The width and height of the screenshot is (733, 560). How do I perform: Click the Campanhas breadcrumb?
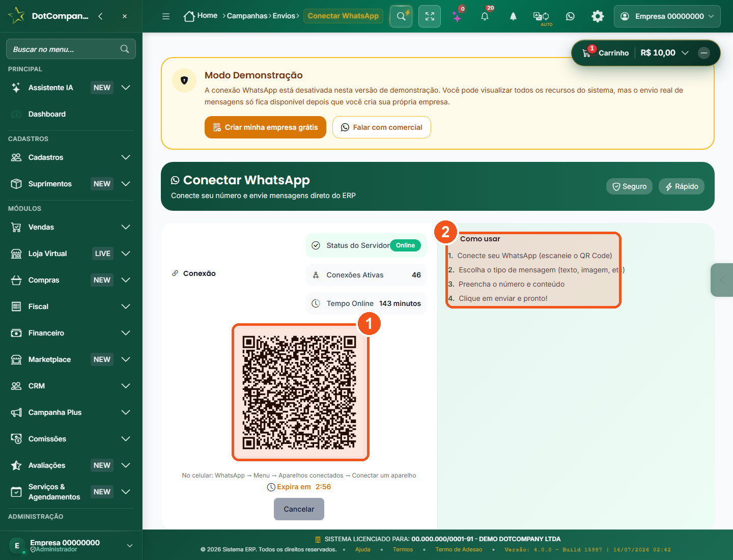[247, 16]
